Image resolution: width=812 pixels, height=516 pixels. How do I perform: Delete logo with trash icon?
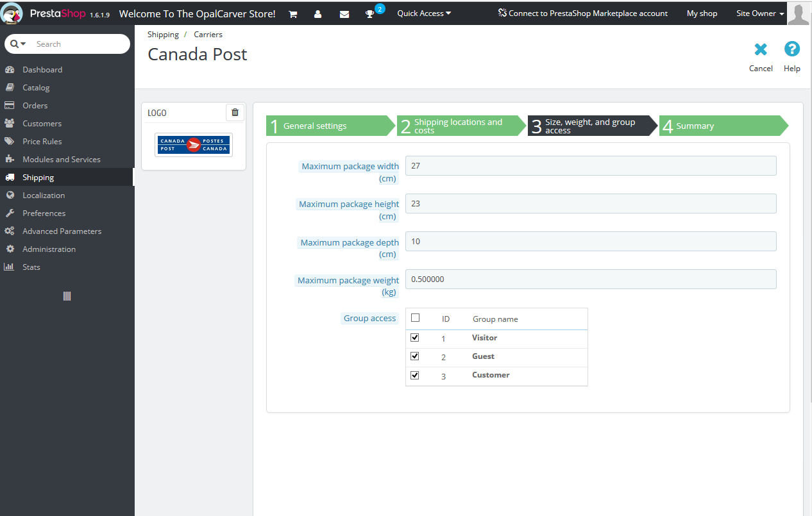[x=235, y=112]
